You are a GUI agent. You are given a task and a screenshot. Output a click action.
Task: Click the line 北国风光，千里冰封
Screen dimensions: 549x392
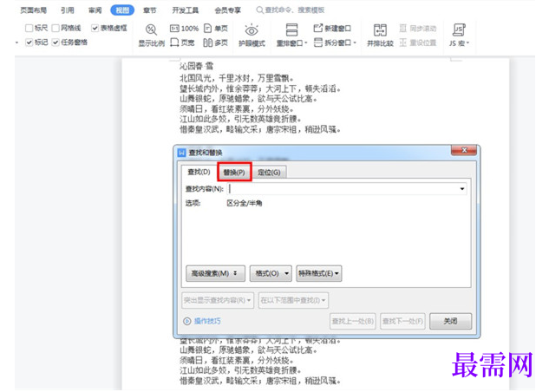[x=237, y=78]
